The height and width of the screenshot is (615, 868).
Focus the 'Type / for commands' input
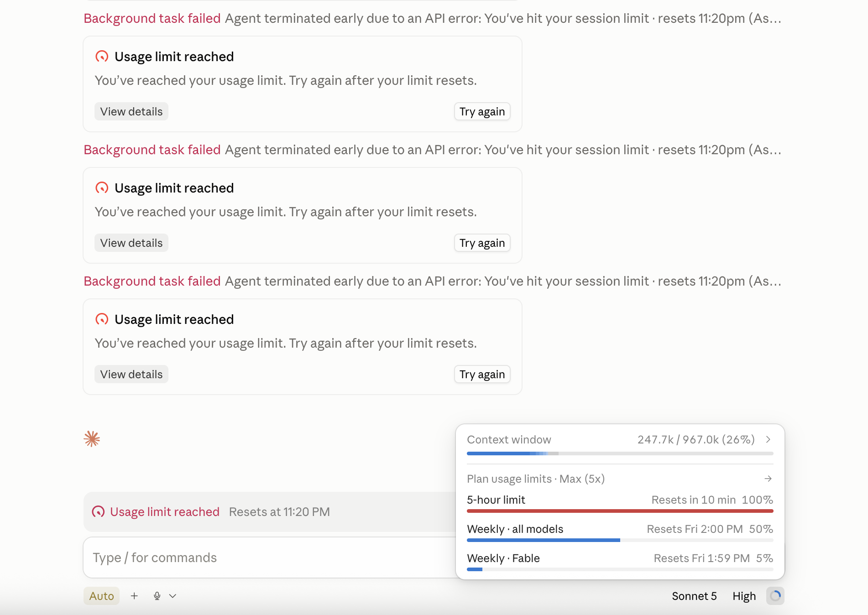click(269, 558)
